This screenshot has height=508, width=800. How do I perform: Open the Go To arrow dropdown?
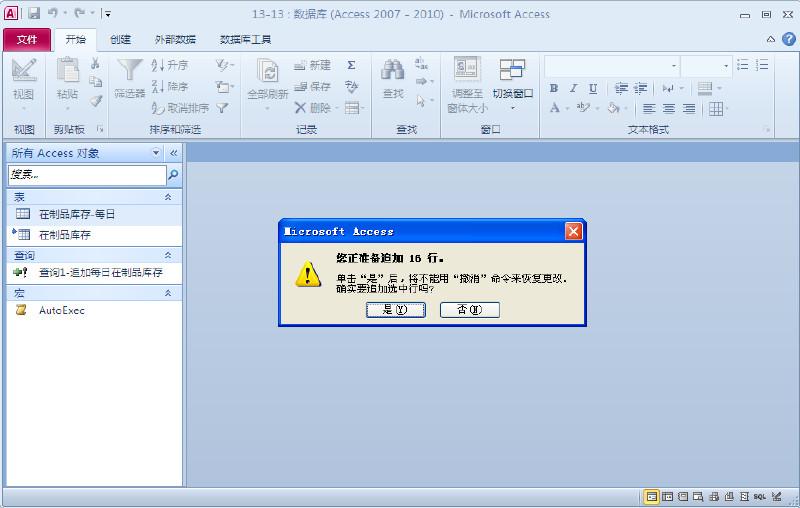424,82
